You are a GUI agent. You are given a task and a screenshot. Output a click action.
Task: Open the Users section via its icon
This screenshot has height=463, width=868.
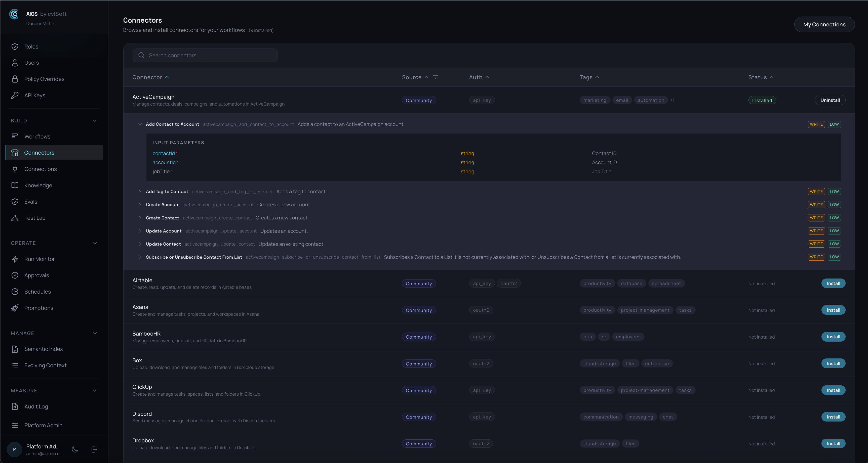tap(15, 63)
